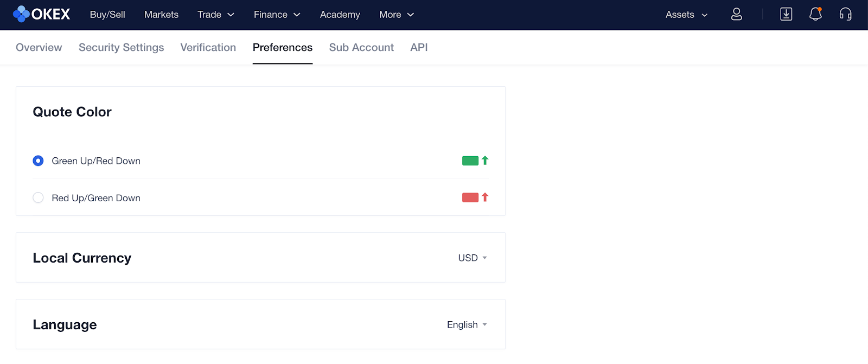Click the download app icon
Screen dimensions: 868x364
tap(786, 14)
